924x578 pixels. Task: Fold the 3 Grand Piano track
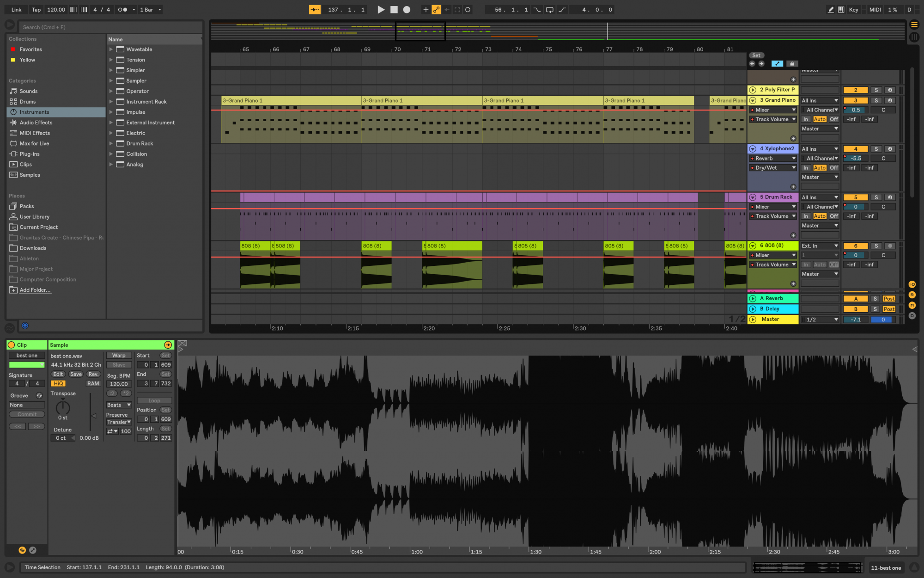[753, 100]
